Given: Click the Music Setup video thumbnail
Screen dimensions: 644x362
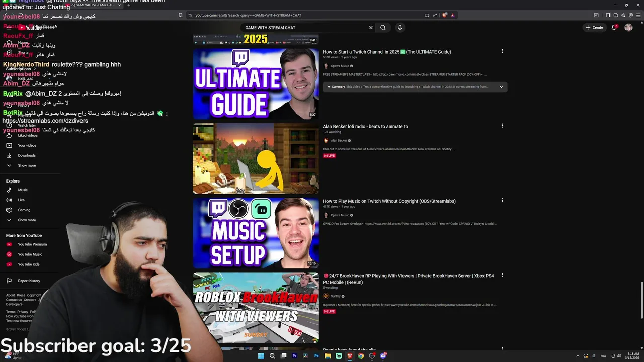Looking at the screenshot, I should pyautogui.click(x=256, y=233).
